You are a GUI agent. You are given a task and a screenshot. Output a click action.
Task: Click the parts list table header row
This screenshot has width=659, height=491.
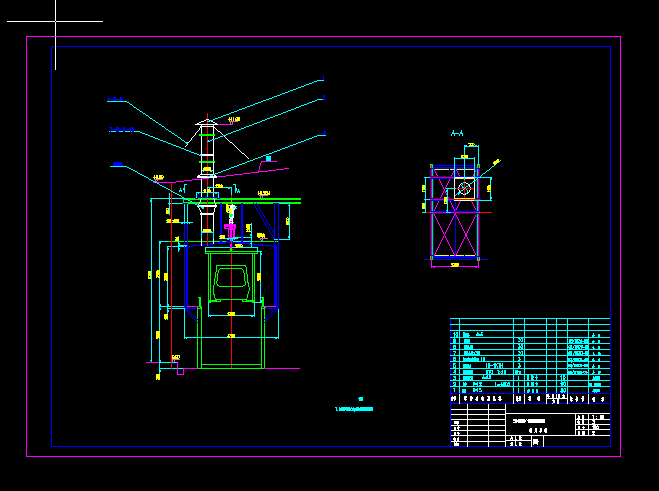pos(530,399)
